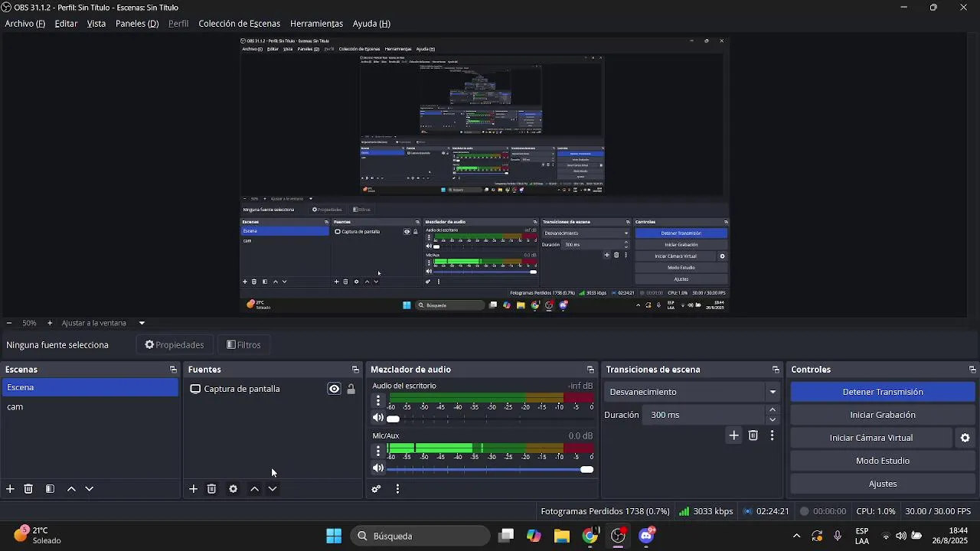Increase Duración with up stepper arrow
Viewport: 980px width, 551px height.
point(773,410)
